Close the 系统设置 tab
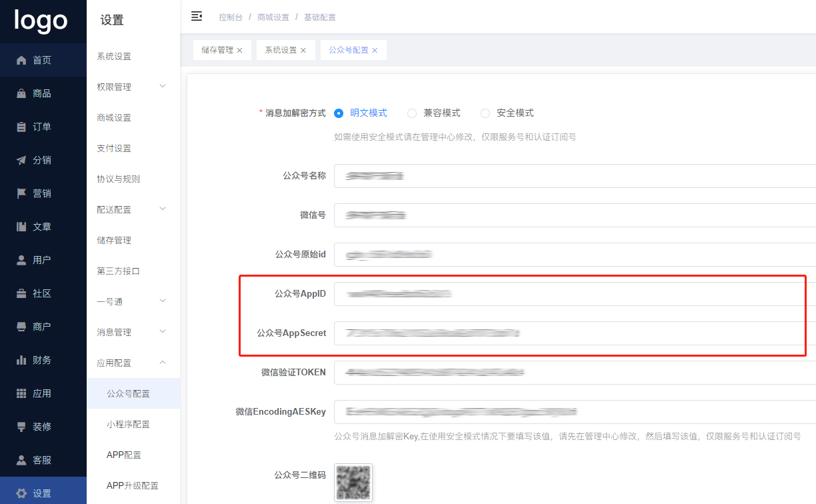This screenshot has height=504, width=816. (x=303, y=51)
